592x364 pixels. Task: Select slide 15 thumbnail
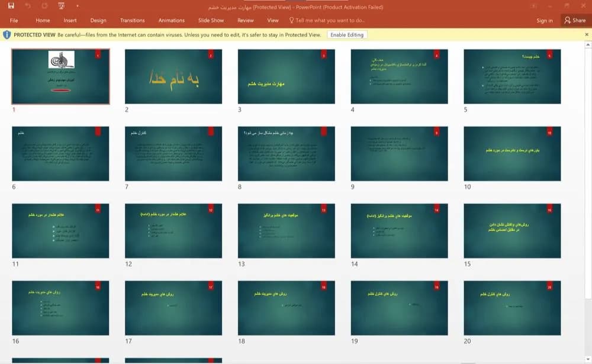pos(512,231)
